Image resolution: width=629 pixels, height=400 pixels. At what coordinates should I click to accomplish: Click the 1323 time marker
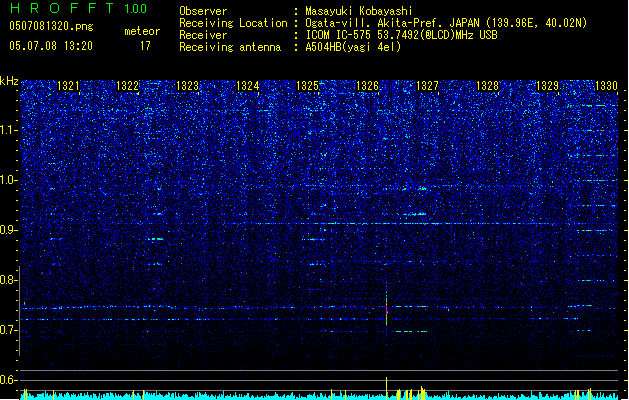point(187,86)
